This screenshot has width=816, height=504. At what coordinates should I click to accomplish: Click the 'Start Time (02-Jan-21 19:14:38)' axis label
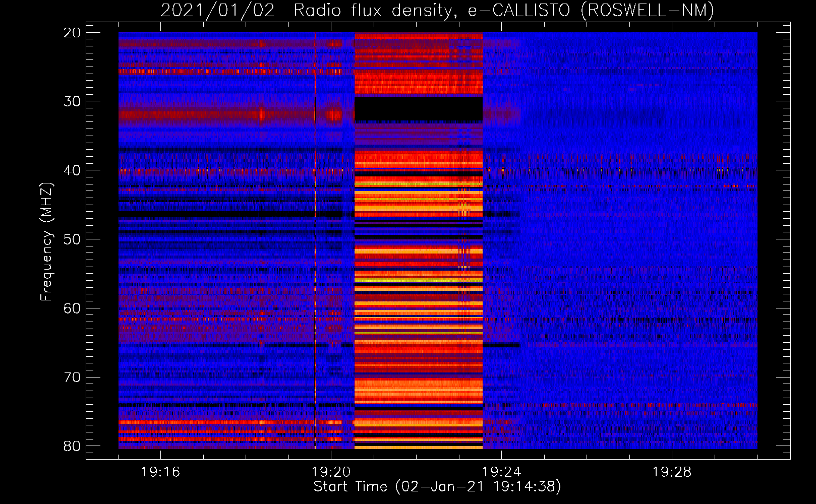click(437, 487)
